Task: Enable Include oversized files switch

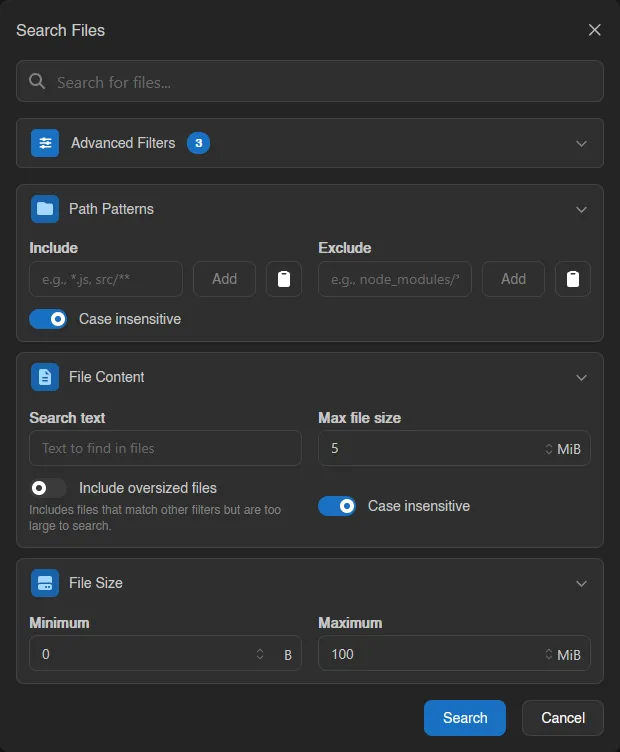Action: coord(48,488)
